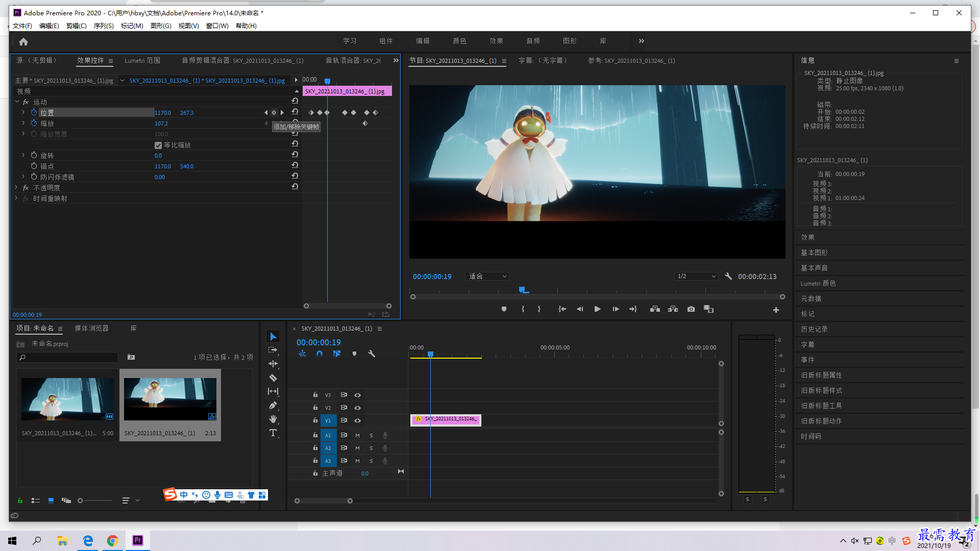Show more workspaces overflow chevron
Image resolution: width=980 pixels, height=551 pixels.
642,41
